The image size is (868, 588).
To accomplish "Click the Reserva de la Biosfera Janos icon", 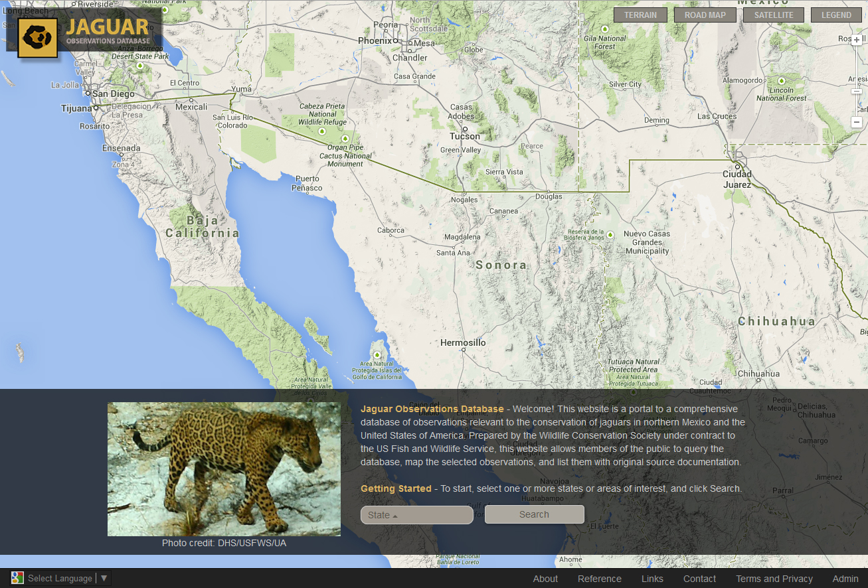I will [610, 234].
